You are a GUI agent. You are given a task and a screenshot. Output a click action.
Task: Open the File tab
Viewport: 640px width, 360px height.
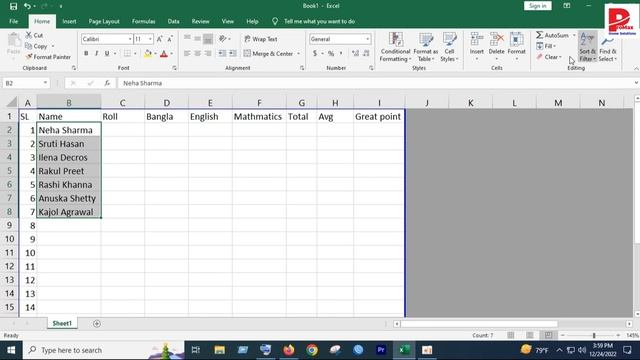click(13, 21)
